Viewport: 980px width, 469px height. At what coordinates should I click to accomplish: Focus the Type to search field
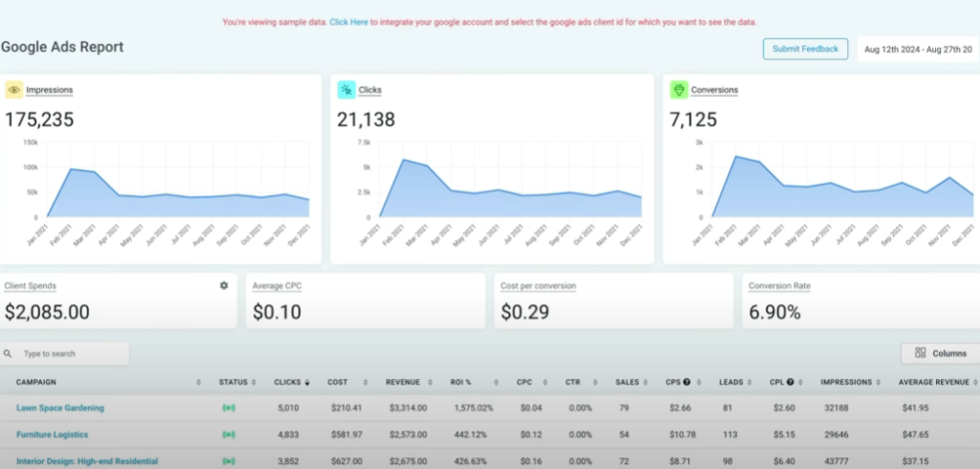click(65, 354)
